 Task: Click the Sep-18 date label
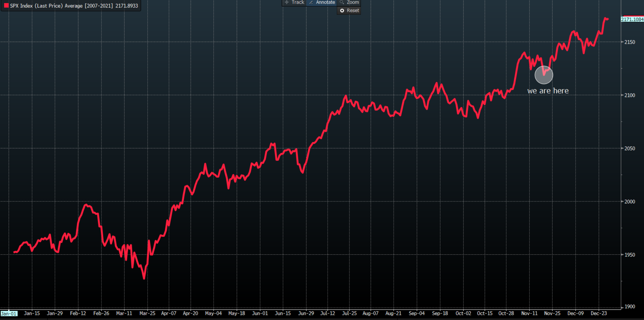(x=440, y=313)
